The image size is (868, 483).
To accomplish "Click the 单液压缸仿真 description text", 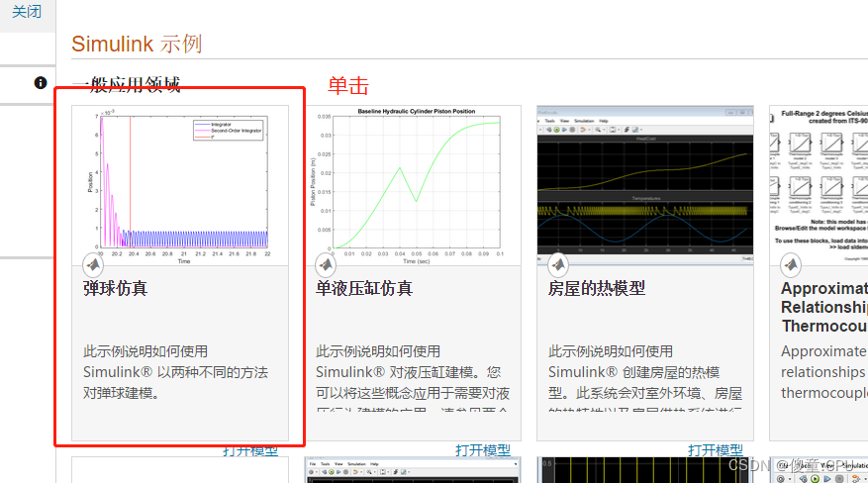I will click(413, 377).
